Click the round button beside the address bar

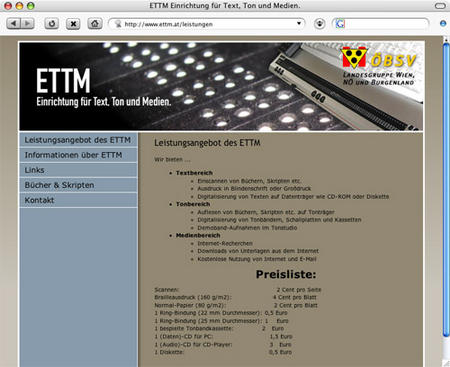[320, 24]
